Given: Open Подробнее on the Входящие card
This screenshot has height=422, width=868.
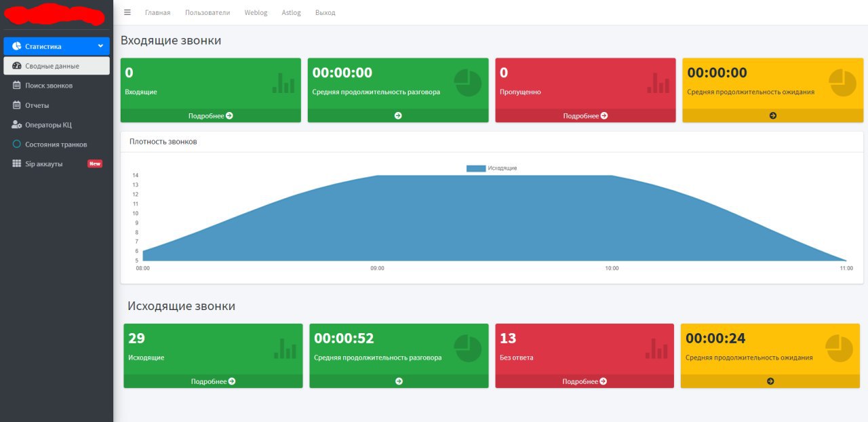Looking at the screenshot, I should pyautogui.click(x=211, y=115).
